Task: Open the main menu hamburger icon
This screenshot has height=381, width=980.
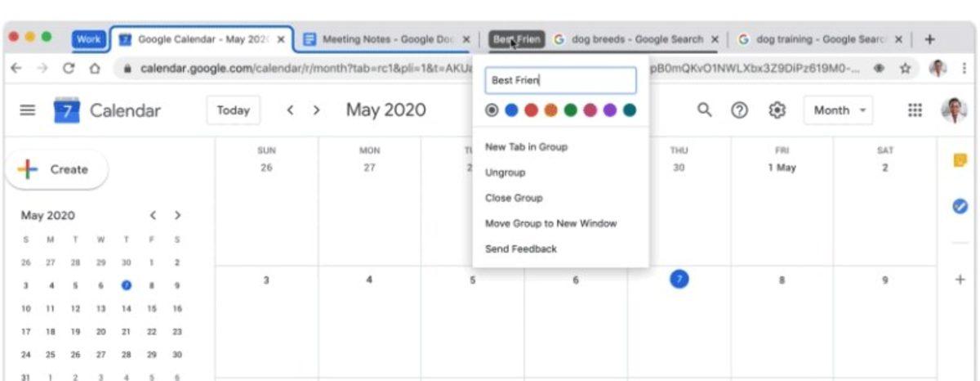Action: click(x=27, y=110)
